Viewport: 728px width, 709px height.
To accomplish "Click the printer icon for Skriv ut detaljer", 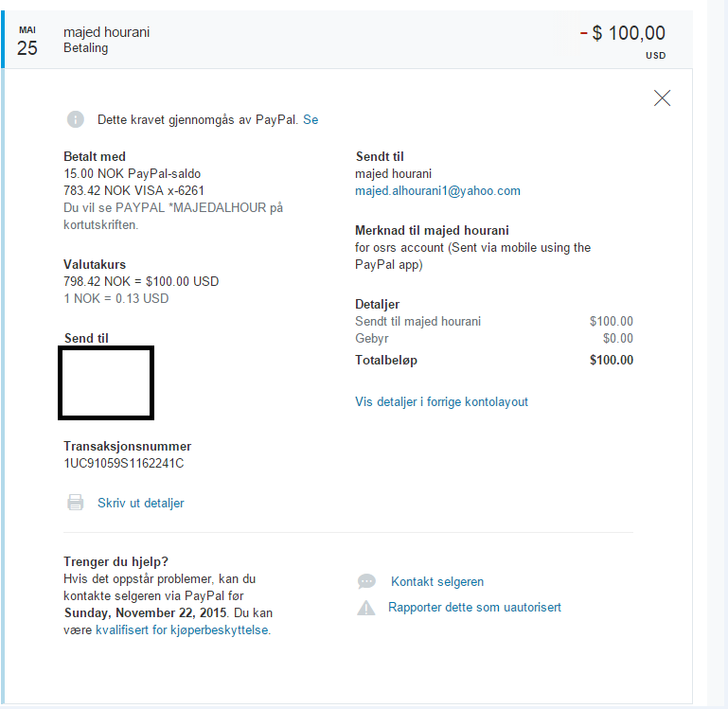I will tap(75, 503).
